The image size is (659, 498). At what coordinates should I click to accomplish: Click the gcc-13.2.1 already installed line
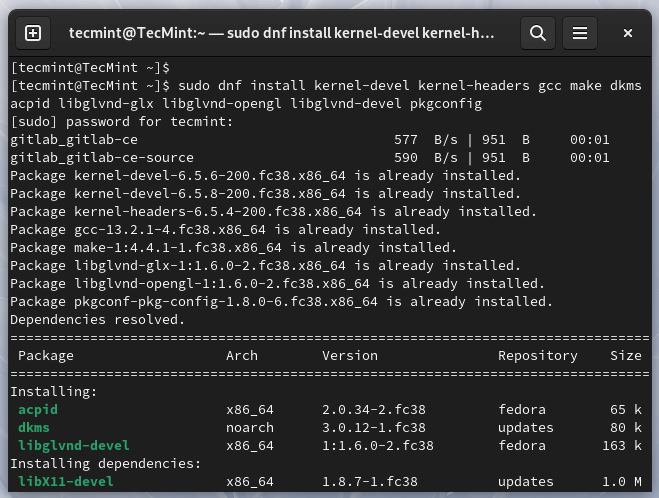pyautogui.click(x=225, y=229)
